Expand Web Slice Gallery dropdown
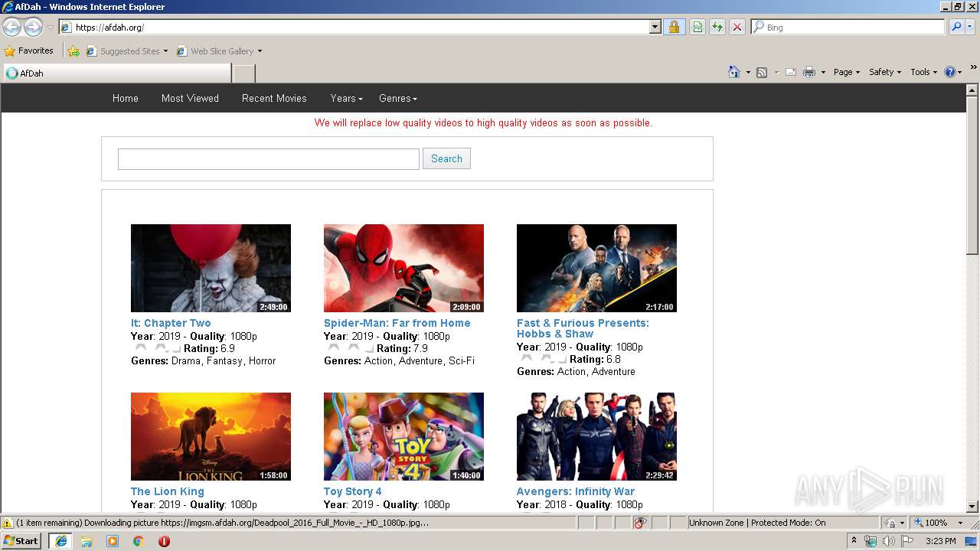The image size is (980, 551). (260, 51)
